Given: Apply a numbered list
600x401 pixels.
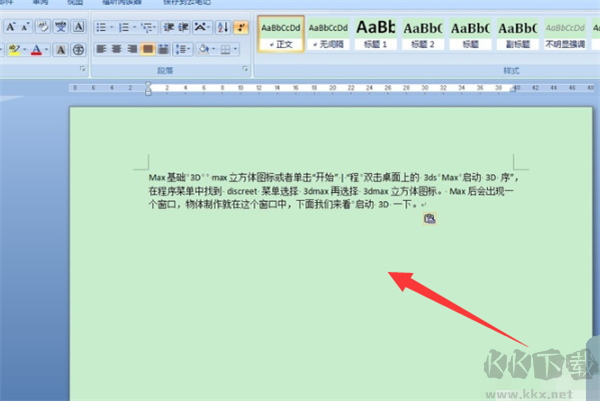Looking at the screenshot, I should [124, 27].
